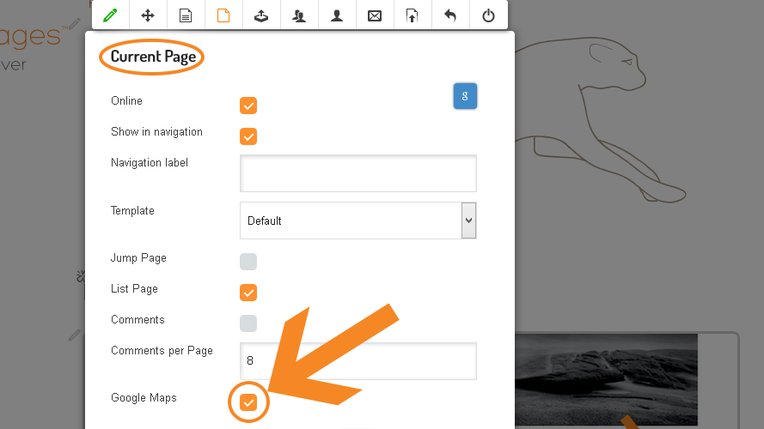Select the move arrows tool
Screen dimensions: 764x429
(x=147, y=15)
